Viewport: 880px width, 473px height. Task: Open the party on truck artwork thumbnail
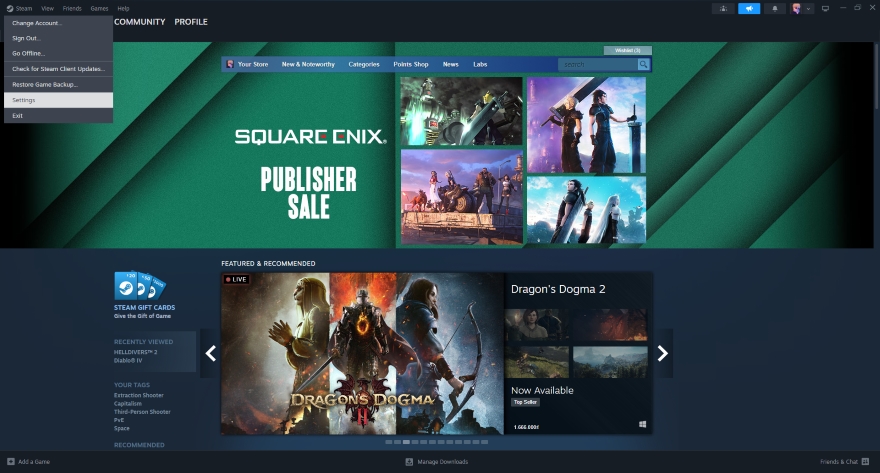pyautogui.click(x=461, y=196)
